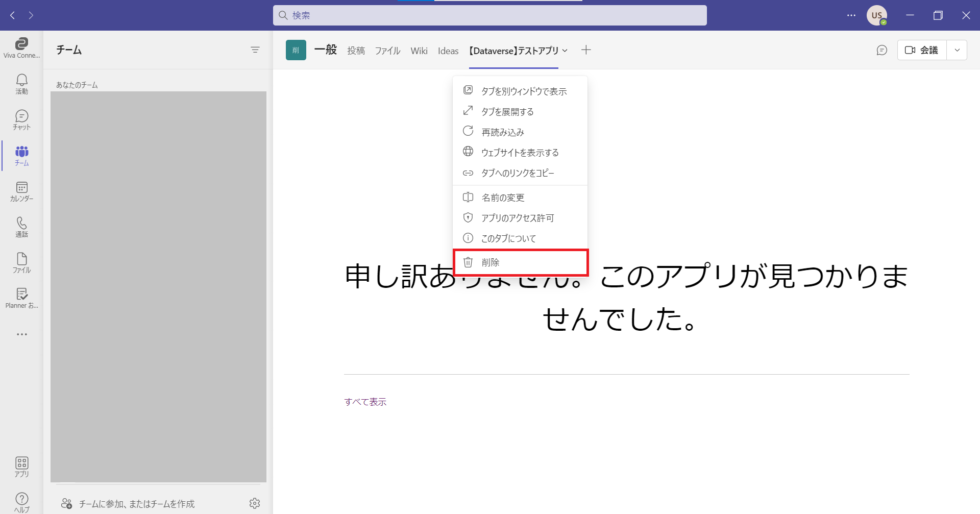The width and height of the screenshot is (980, 514).
Task: Open settings and more ellipsis in title bar
Action: (x=851, y=15)
